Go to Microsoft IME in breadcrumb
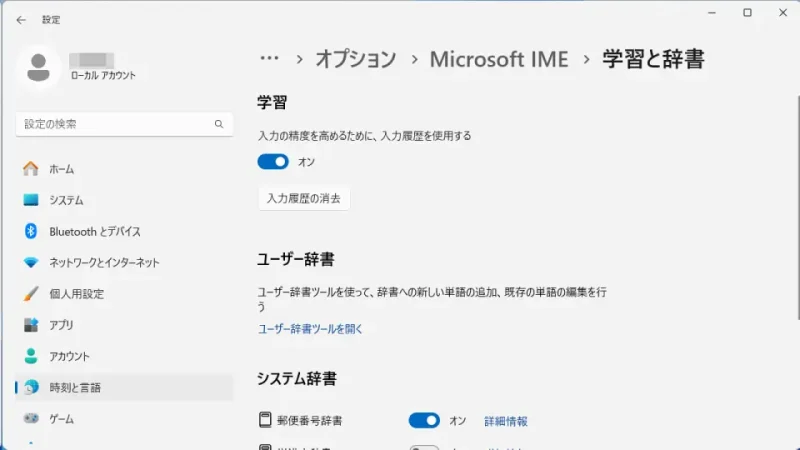 (499, 59)
